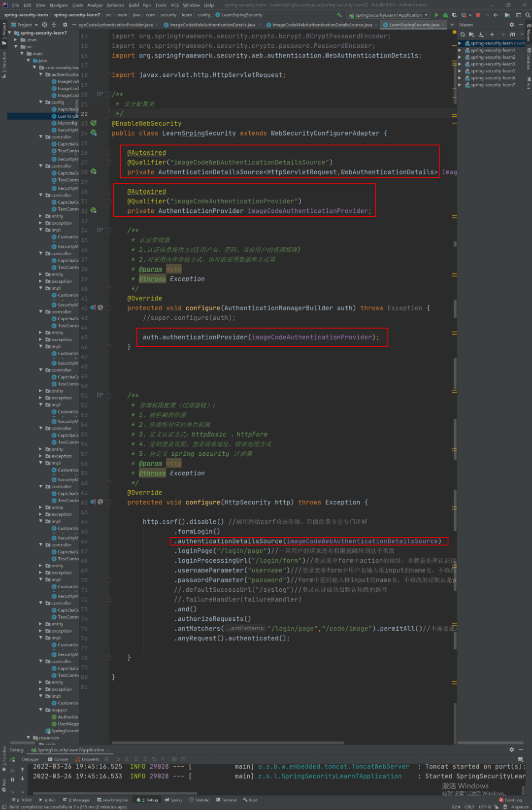Open run configuration dropdown SpringSecurityLearn7Application

pos(388,15)
